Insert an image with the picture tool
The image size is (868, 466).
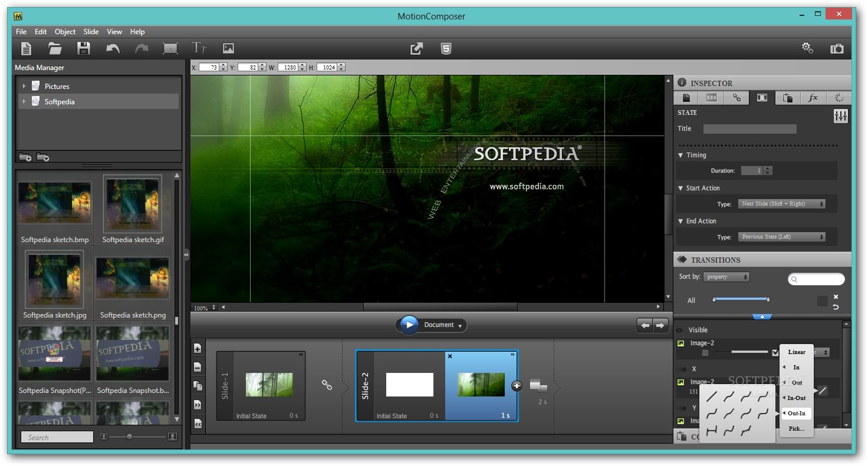tap(228, 49)
